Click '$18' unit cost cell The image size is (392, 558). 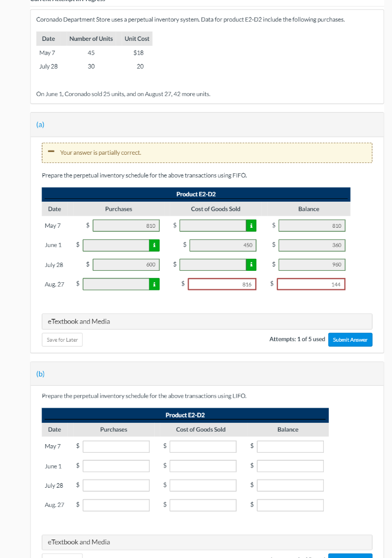138,53
